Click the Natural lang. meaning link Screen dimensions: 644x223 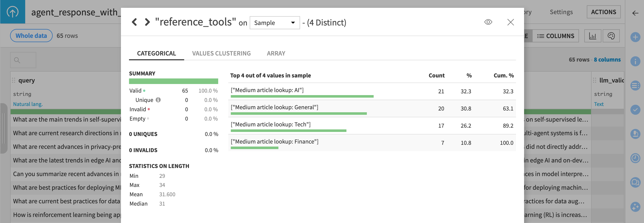pos(28,104)
